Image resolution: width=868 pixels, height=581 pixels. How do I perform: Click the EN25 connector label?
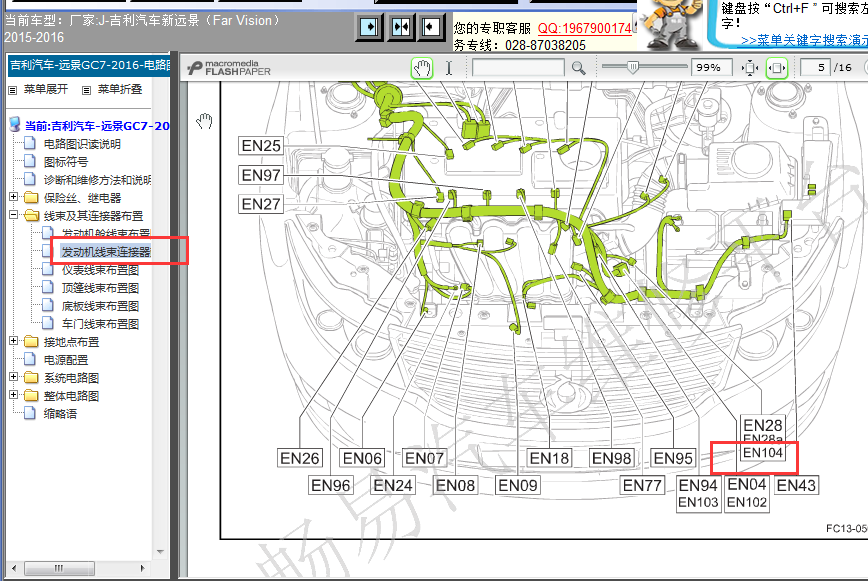(261, 146)
